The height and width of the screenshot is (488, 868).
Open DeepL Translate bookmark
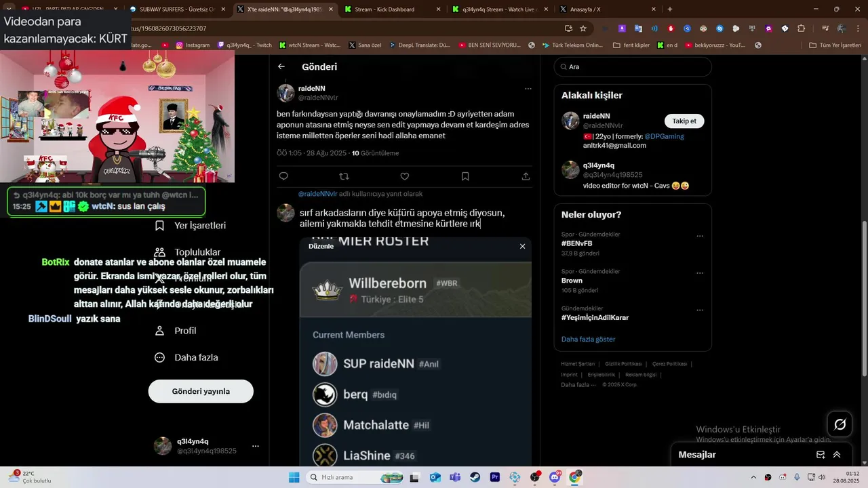click(x=420, y=45)
